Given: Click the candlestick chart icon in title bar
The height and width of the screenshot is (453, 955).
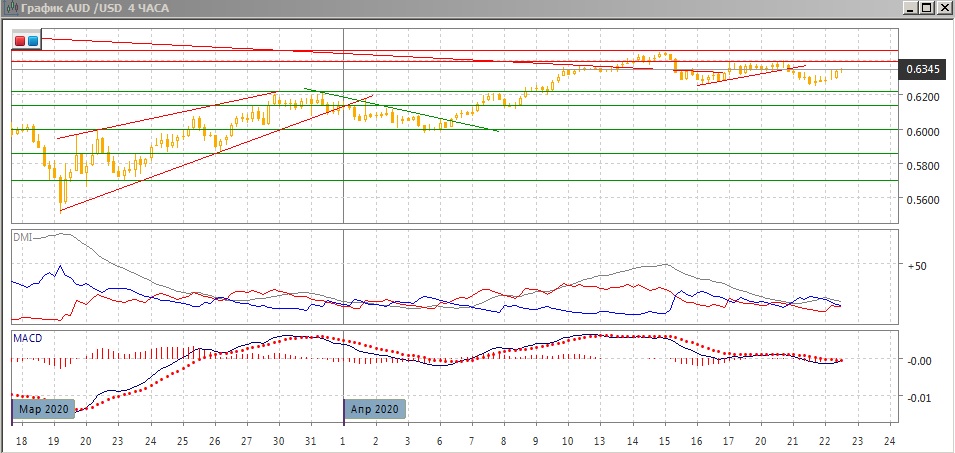Looking at the screenshot, I should [x=11, y=8].
